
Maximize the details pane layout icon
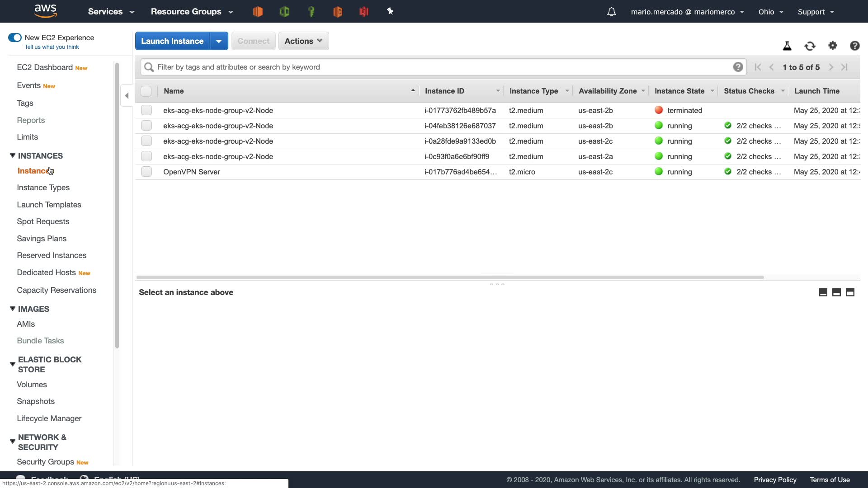pos(850,292)
